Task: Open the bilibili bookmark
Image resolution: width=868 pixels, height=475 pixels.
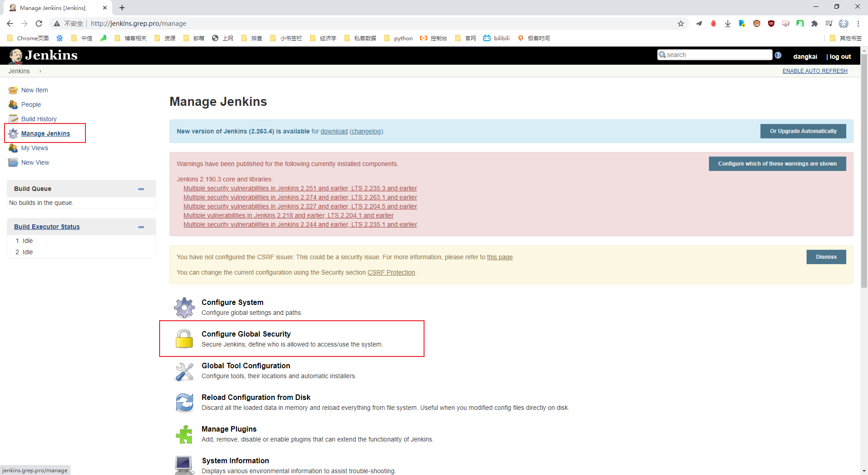Action: (x=496, y=38)
